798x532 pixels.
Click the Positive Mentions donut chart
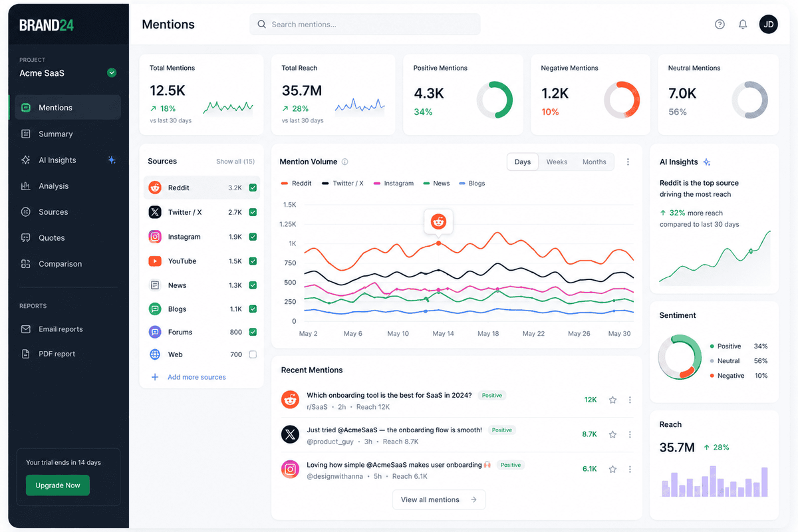click(x=495, y=100)
